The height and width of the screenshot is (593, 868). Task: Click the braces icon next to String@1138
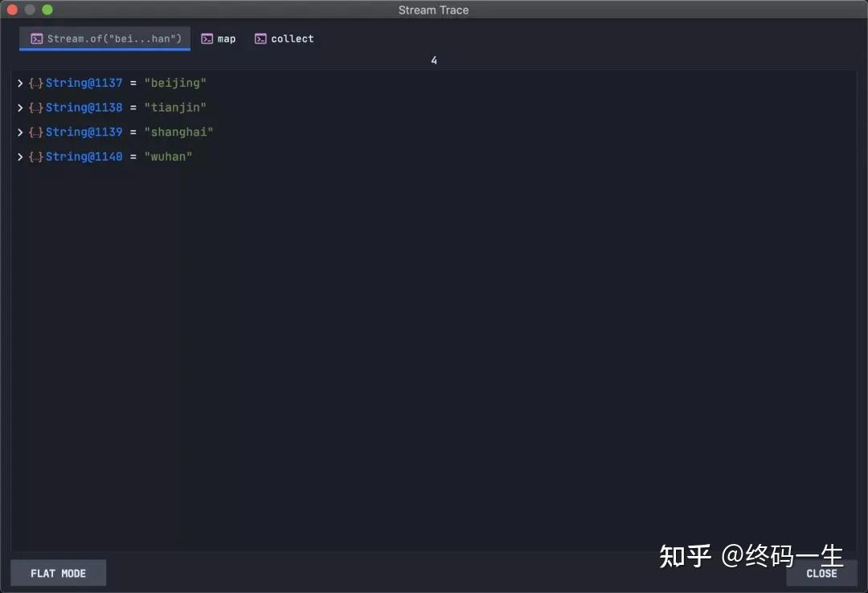click(35, 107)
